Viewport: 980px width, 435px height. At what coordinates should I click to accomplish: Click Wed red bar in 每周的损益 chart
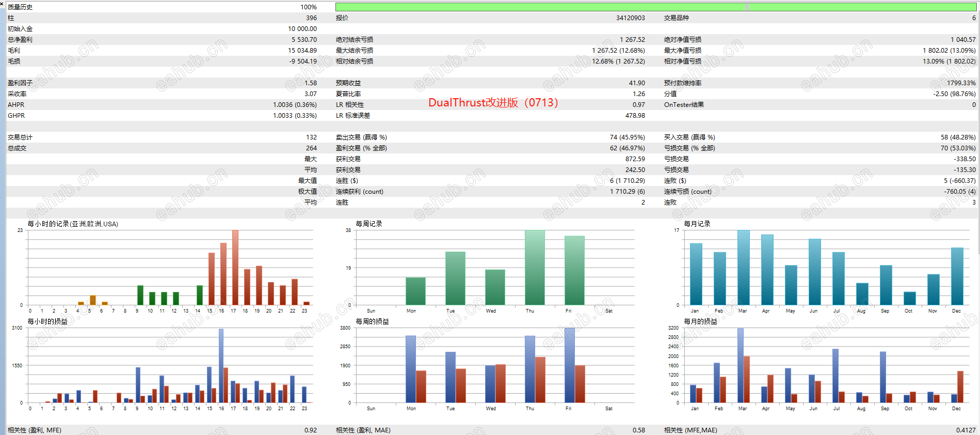point(501,383)
